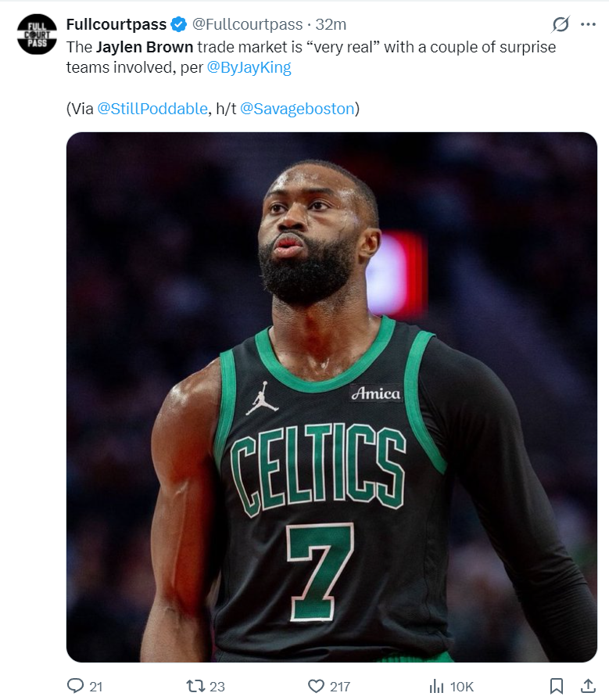
Task: Like the tweet with the heart icon
Action: coord(316,686)
